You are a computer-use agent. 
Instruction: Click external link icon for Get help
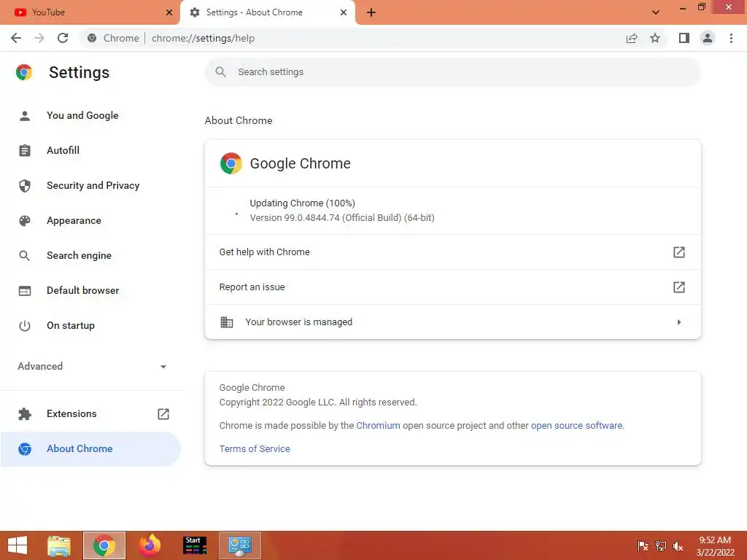pyautogui.click(x=679, y=252)
